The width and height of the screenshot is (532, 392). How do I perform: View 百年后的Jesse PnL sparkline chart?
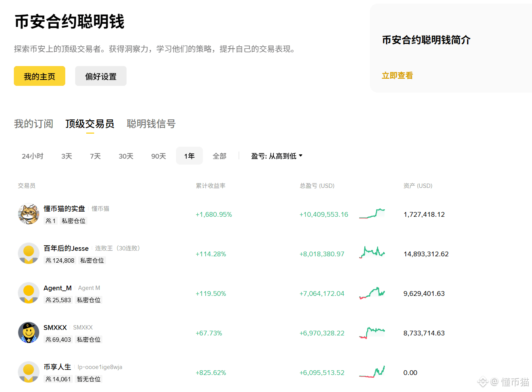[x=372, y=252]
